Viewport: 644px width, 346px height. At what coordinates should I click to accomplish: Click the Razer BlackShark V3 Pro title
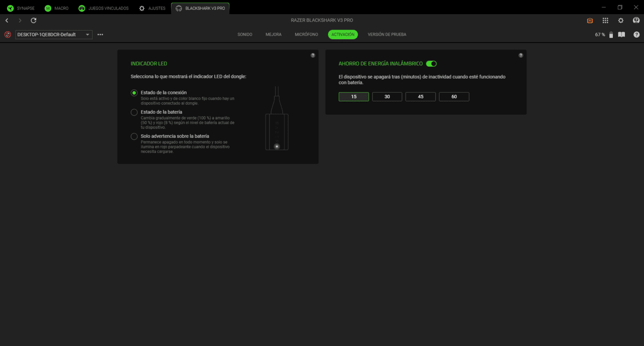click(x=322, y=21)
